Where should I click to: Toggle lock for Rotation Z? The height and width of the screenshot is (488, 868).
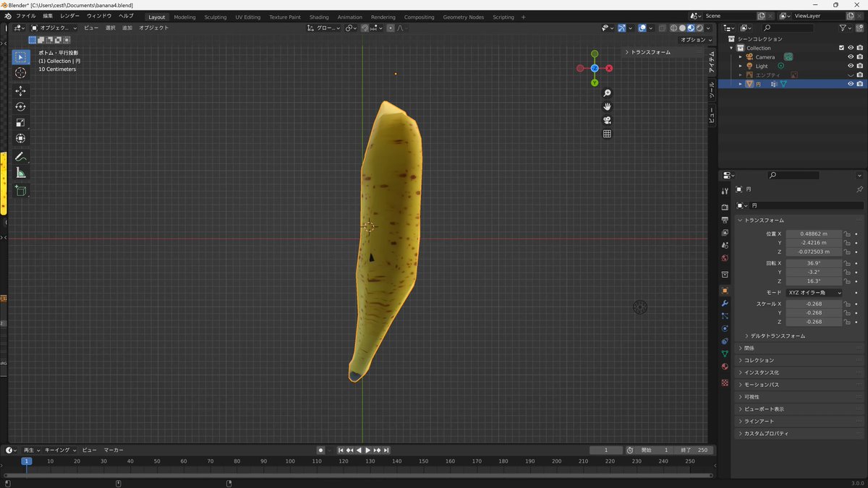tap(847, 281)
